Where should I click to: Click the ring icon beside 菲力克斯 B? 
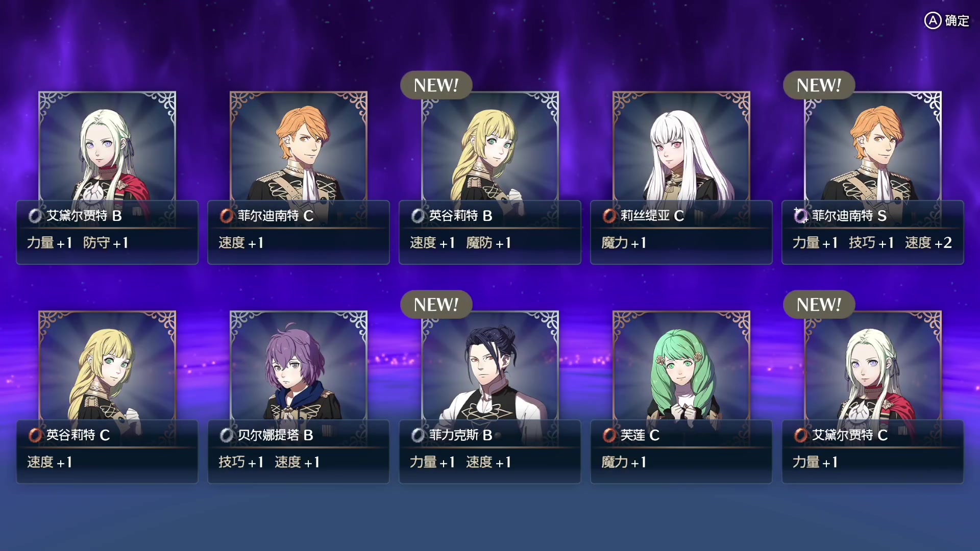(x=418, y=435)
